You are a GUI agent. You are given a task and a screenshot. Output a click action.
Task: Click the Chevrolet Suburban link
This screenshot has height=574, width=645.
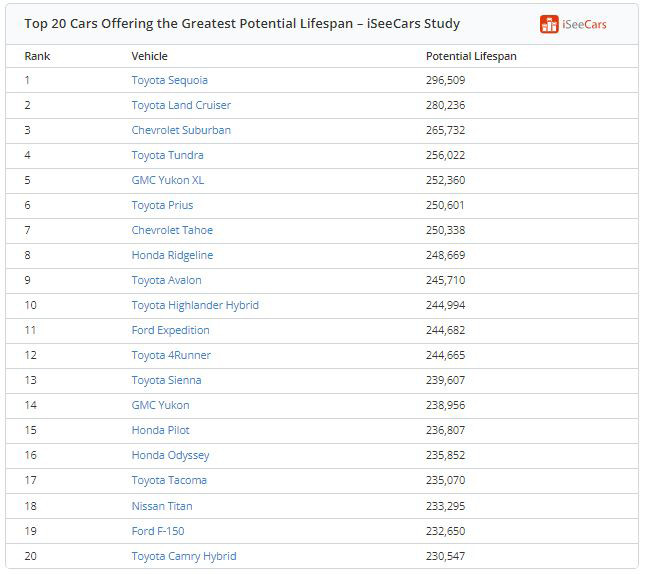pos(181,130)
